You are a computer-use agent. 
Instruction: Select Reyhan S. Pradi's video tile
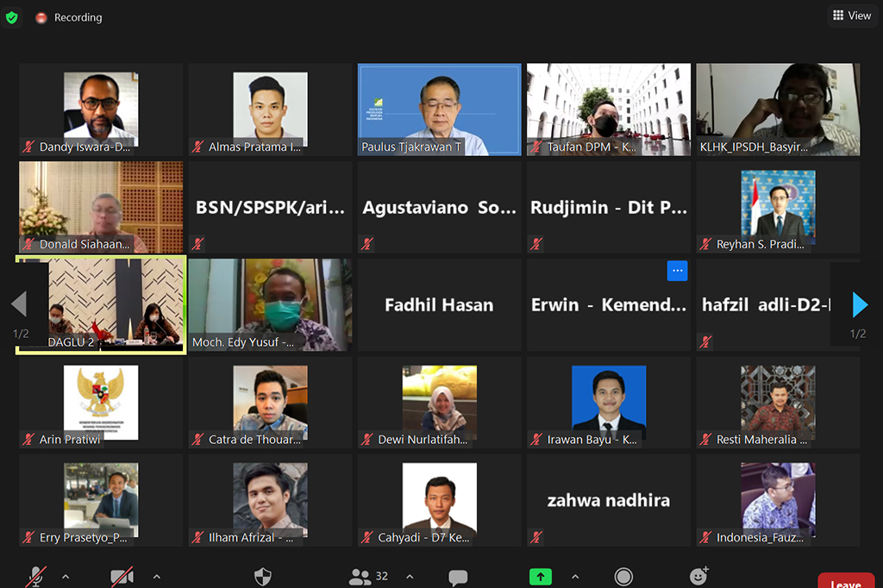779,207
